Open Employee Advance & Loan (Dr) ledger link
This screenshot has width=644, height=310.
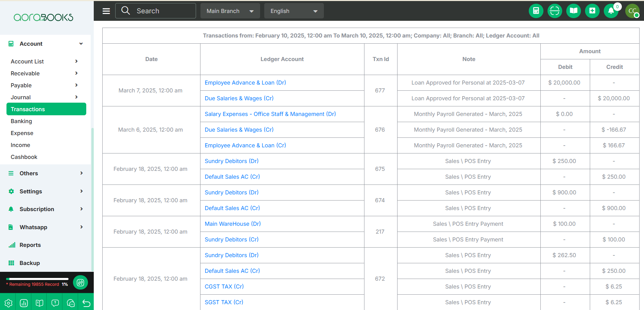coord(245,83)
